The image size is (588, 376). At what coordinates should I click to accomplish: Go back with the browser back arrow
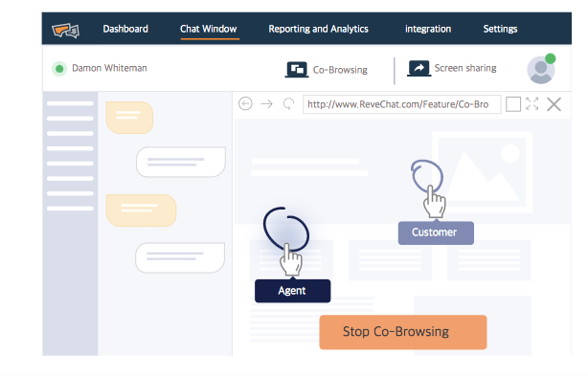[x=245, y=103]
